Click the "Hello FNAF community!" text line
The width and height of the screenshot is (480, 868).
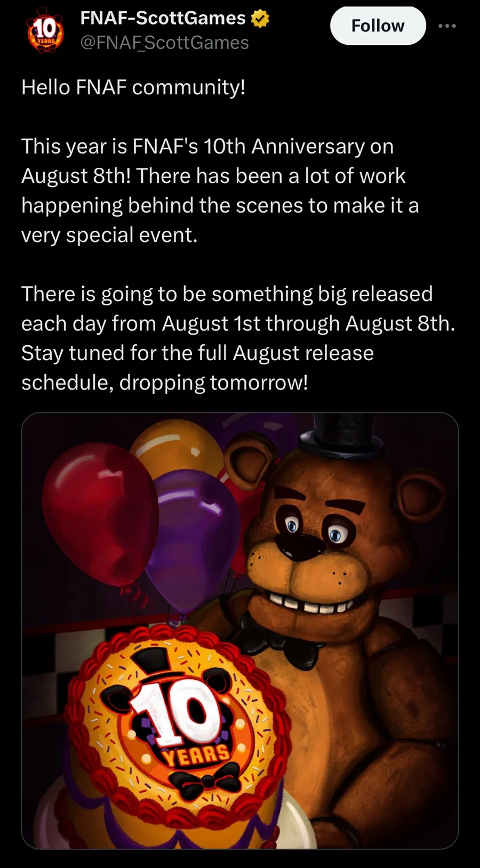[x=133, y=87]
